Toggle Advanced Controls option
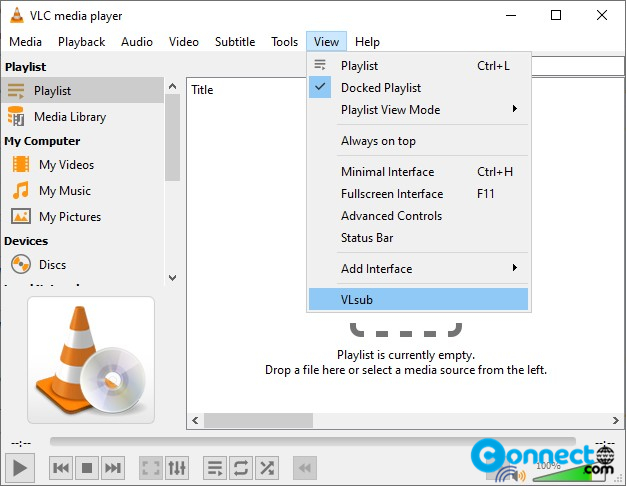The width and height of the screenshot is (626, 486). pyautogui.click(x=418, y=216)
